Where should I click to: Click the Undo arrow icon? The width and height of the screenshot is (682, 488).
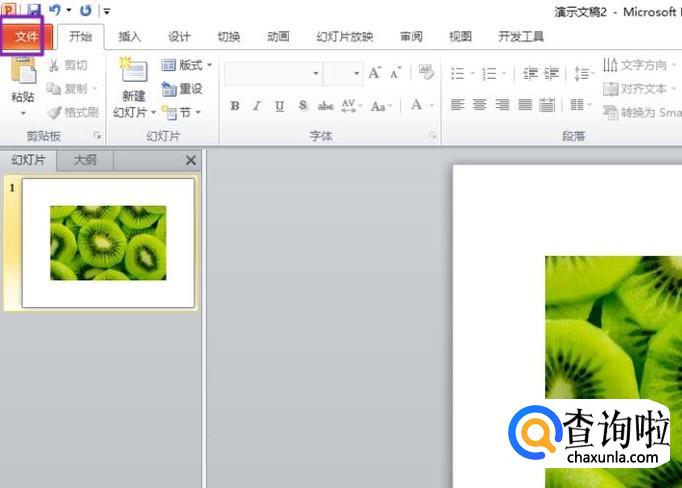point(54,10)
